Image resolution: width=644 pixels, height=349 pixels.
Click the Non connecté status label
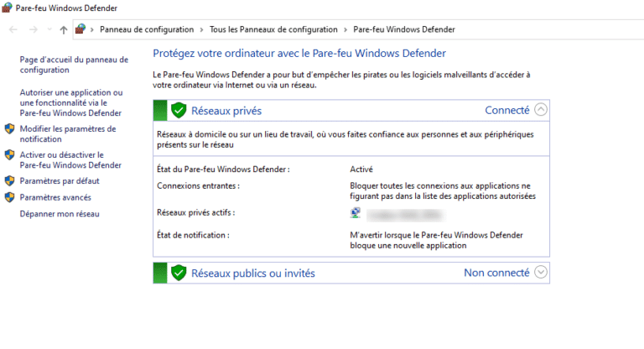[x=496, y=273]
